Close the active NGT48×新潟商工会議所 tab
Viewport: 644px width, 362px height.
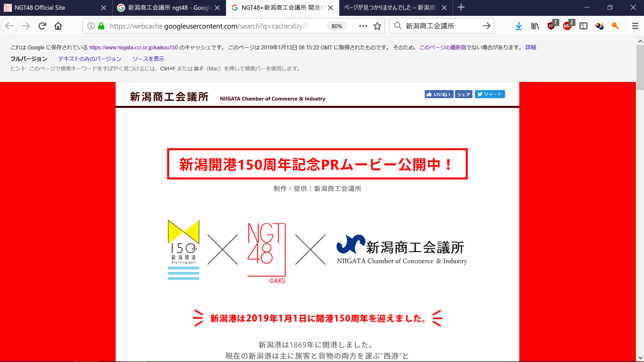pos(331,7)
